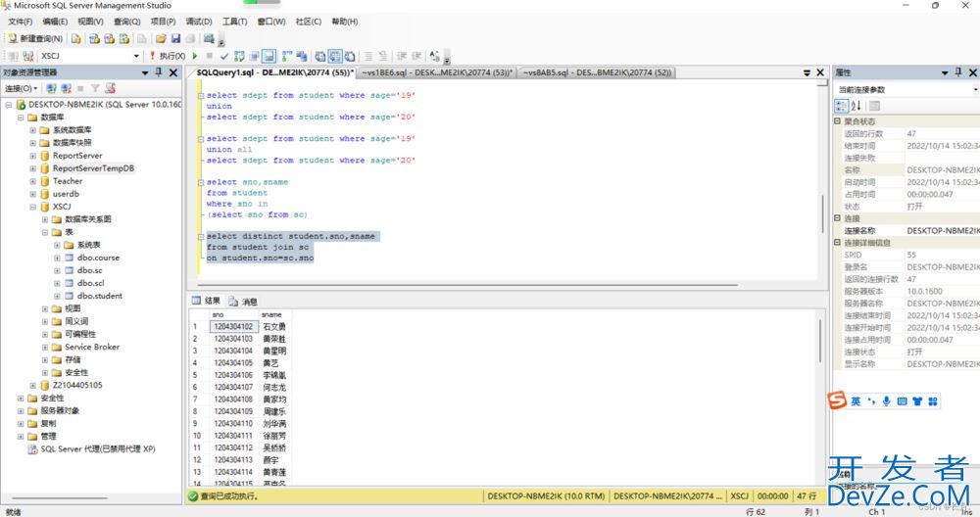Switch to the ~vs1BE6.sql tab
Image resolution: width=980 pixels, height=517 pixels.
click(x=437, y=72)
